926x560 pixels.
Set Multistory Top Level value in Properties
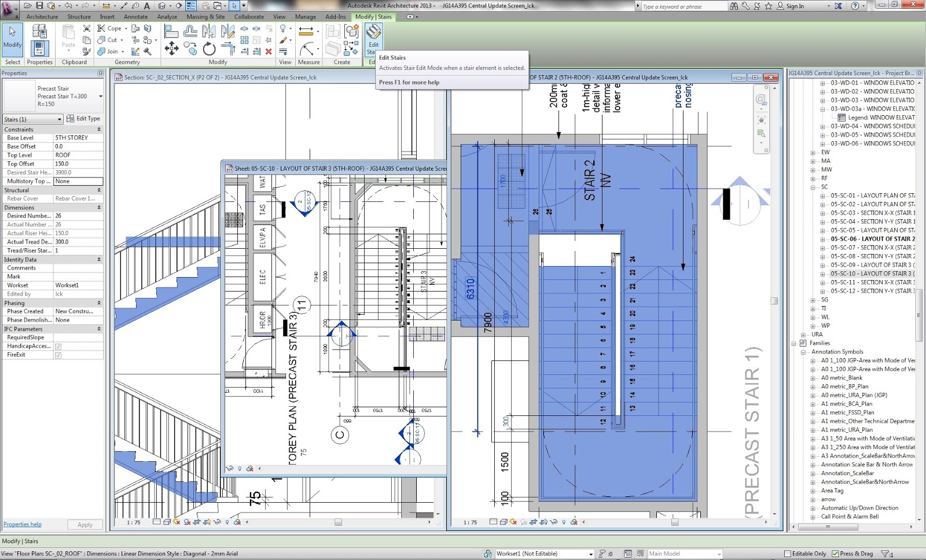point(78,181)
